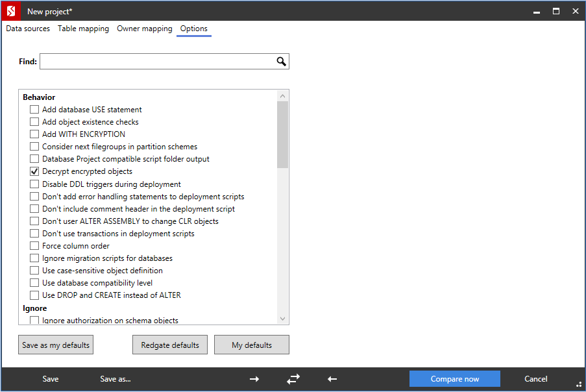Click the right arrow direction icon
The image size is (586, 392).
(x=254, y=379)
